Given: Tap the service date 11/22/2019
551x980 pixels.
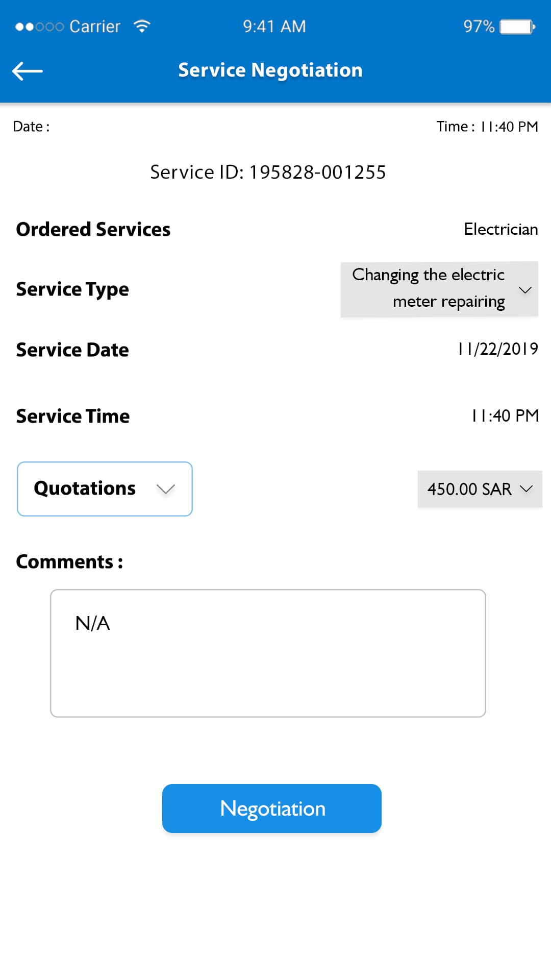Looking at the screenshot, I should pyautogui.click(x=498, y=349).
